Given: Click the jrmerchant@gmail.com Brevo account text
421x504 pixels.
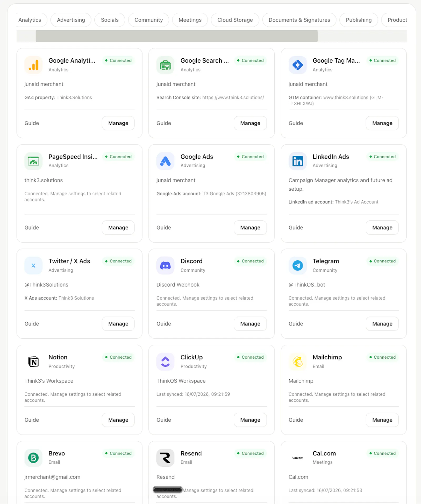Looking at the screenshot, I should click(x=52, y=477).
